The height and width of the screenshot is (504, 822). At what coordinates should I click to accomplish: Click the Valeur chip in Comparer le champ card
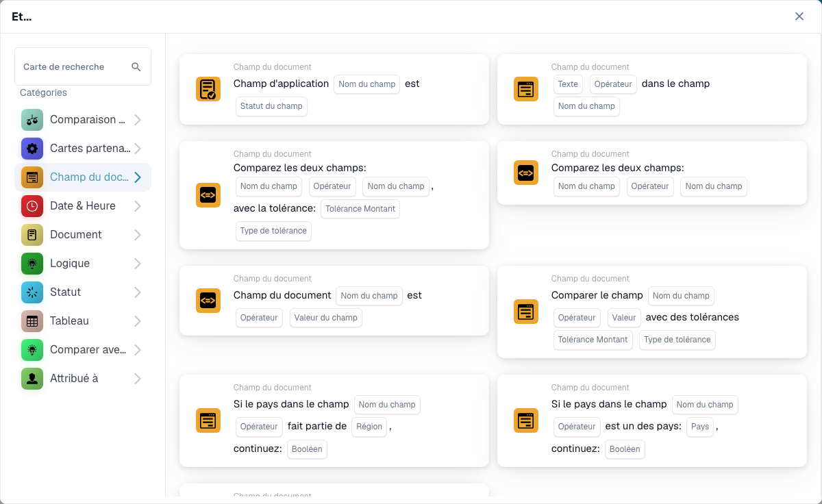click(624, 318)
